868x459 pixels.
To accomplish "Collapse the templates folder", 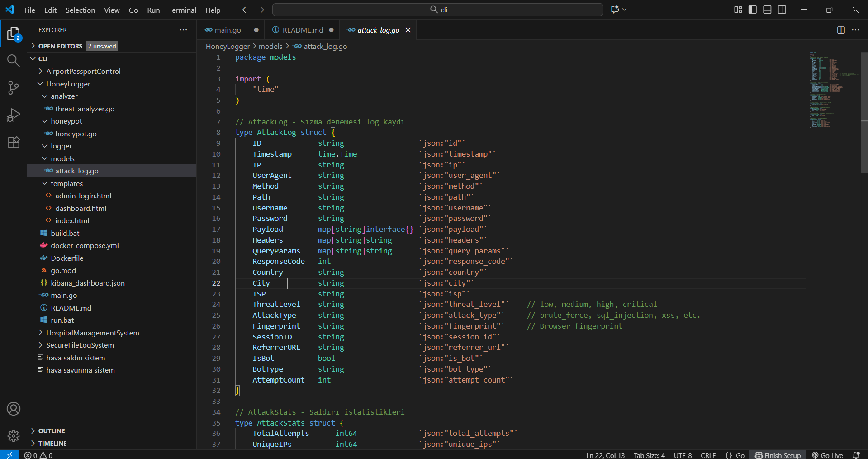I will pyautogui.click(x=66, y=183).
